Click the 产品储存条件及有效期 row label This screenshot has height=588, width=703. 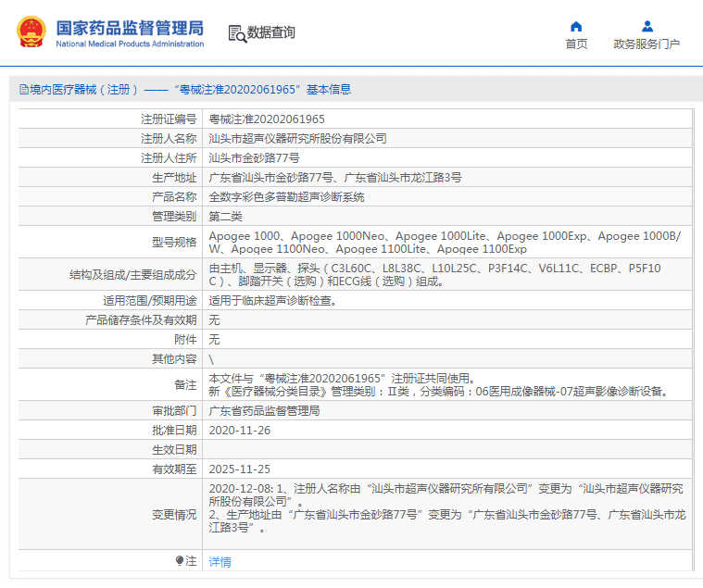141,320
